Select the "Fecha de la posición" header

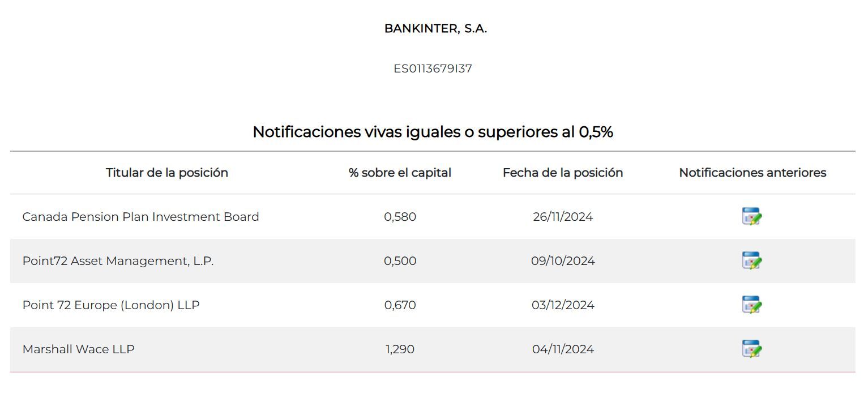click(x=563, y=173)
